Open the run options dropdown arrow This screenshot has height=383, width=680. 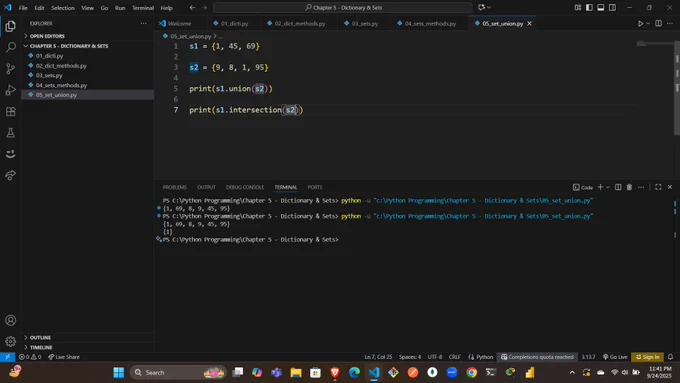(x=648, y=23)
